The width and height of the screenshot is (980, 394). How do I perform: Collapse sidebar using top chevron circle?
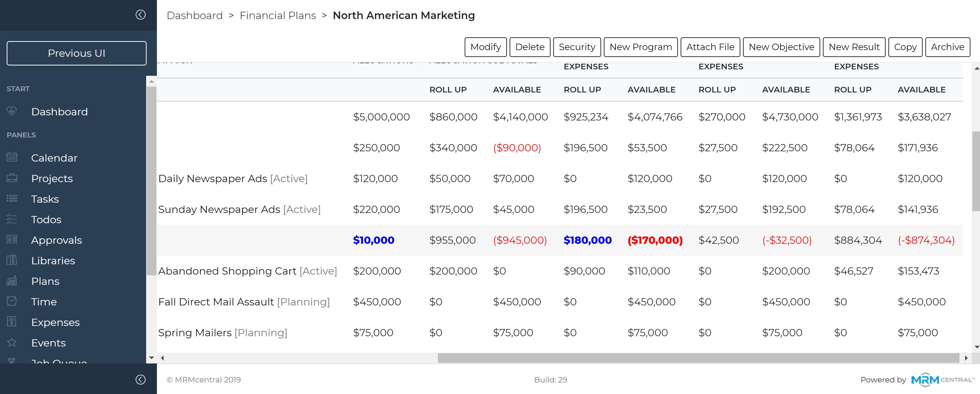click(x=140, y=15)
